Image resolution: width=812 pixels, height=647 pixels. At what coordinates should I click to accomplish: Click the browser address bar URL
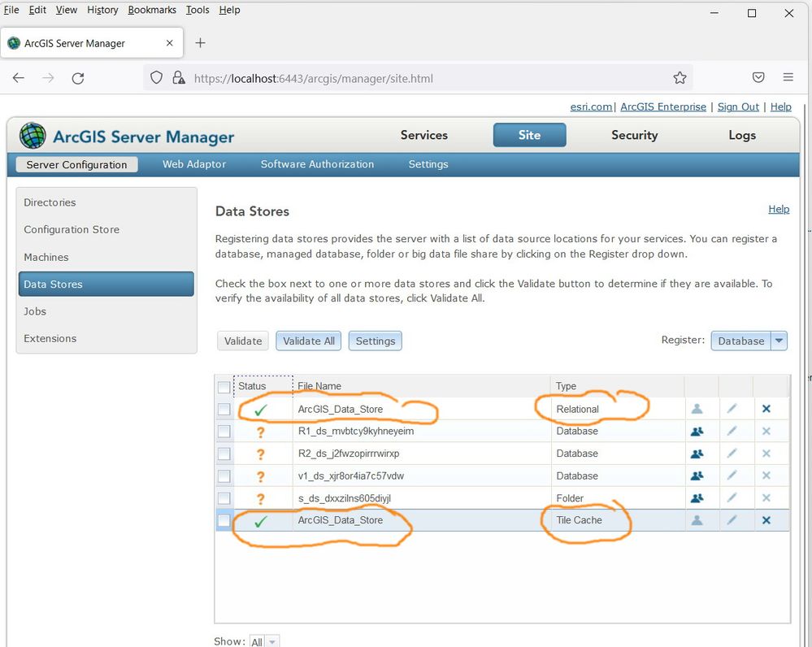(313, 79)
